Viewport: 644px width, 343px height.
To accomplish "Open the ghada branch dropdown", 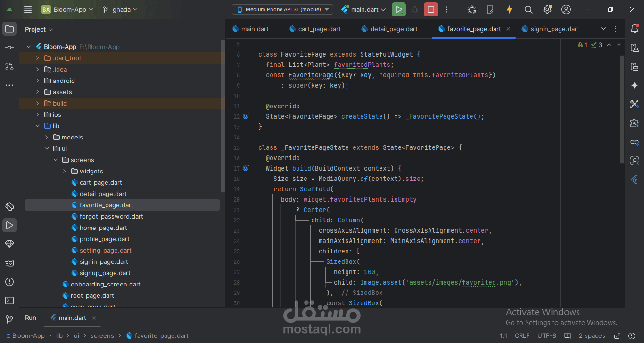I will 120,9.
